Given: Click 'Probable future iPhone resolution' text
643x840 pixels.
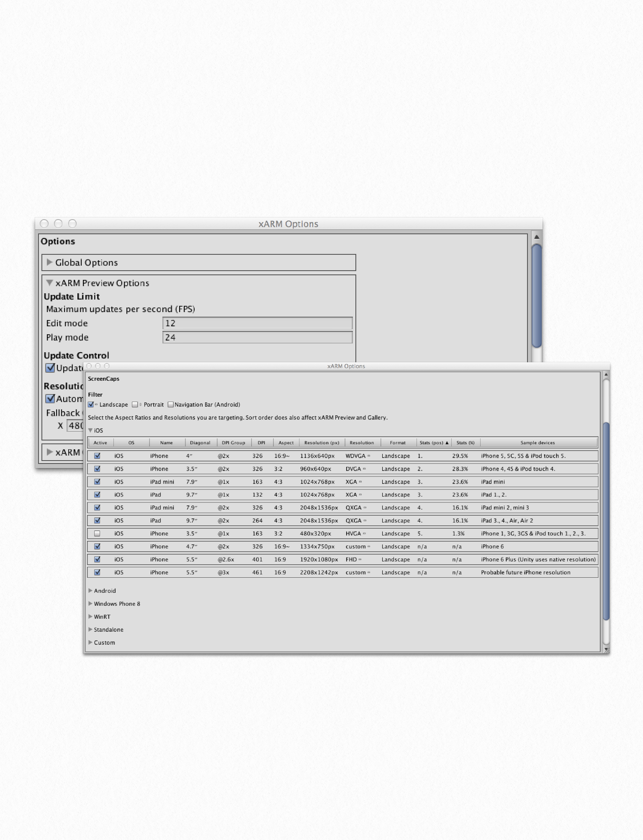Looking at the screenshot, I should pos(525,572).
